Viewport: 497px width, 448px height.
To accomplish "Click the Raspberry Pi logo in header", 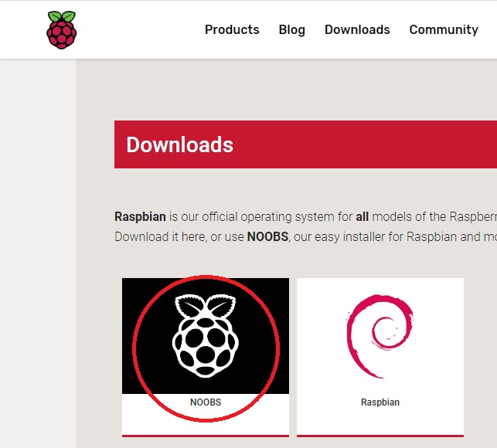I will 62,30.
